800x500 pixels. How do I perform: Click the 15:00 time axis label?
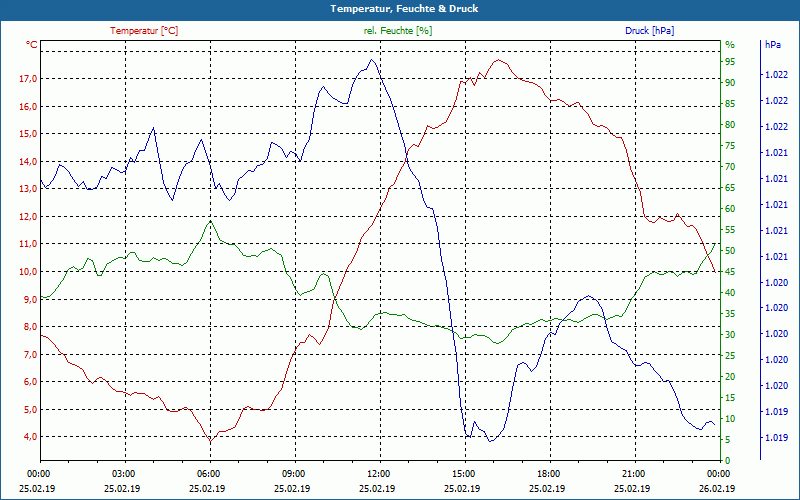(x=463, y=474)
